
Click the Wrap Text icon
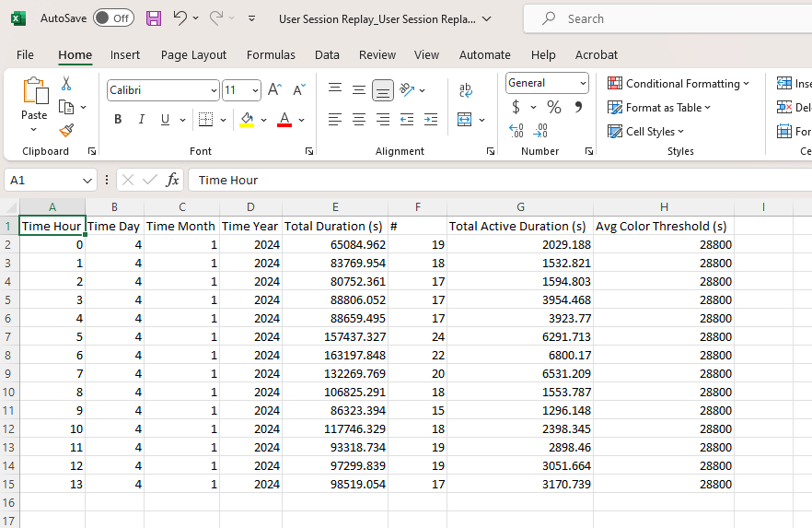tap(466, 89)
